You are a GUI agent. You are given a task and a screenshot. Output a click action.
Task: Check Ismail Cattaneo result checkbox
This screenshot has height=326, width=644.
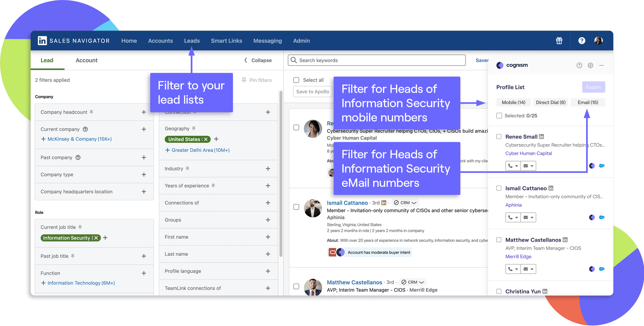296,207
